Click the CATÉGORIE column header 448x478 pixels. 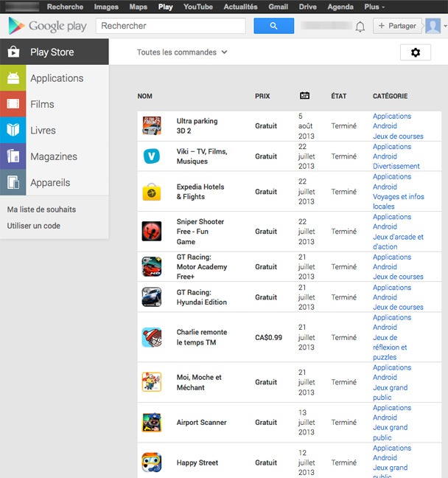coord(390,96)
